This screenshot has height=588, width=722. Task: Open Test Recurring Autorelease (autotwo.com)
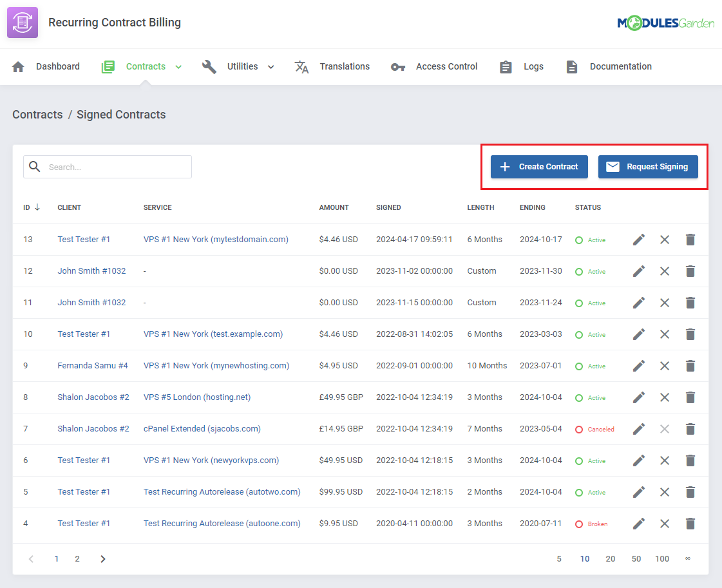(222, 492)
